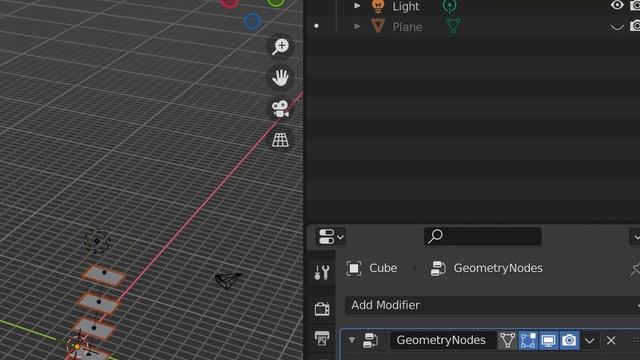Click the red X axis gizmo circle
This screenshot has width=640, height=360.
point(229,2)
